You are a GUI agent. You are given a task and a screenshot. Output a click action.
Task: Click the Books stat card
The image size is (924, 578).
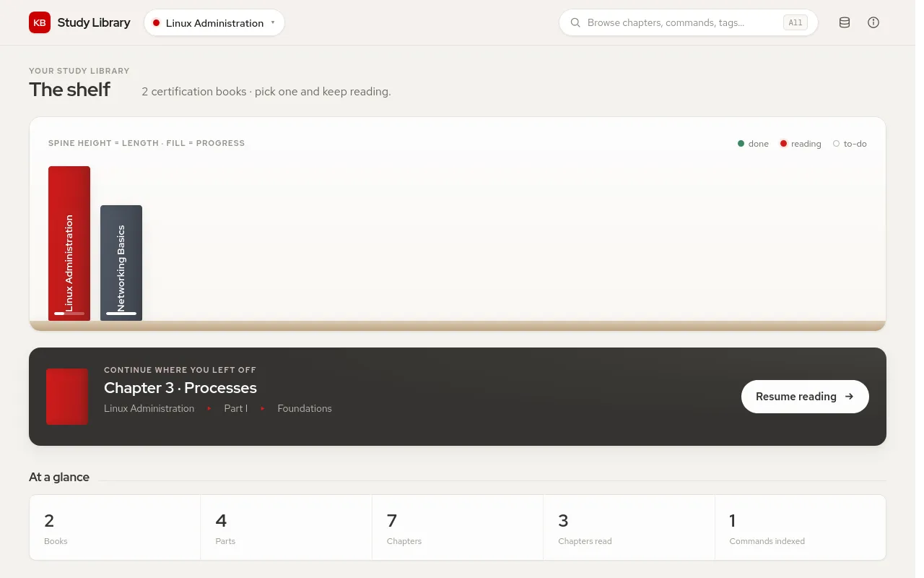click(x=115, y=527)
